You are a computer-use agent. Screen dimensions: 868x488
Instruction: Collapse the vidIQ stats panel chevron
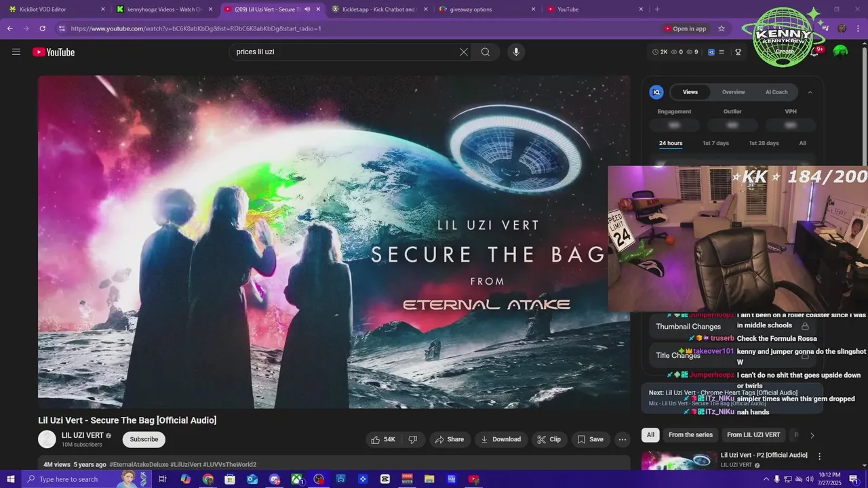(x=810, y=92)
